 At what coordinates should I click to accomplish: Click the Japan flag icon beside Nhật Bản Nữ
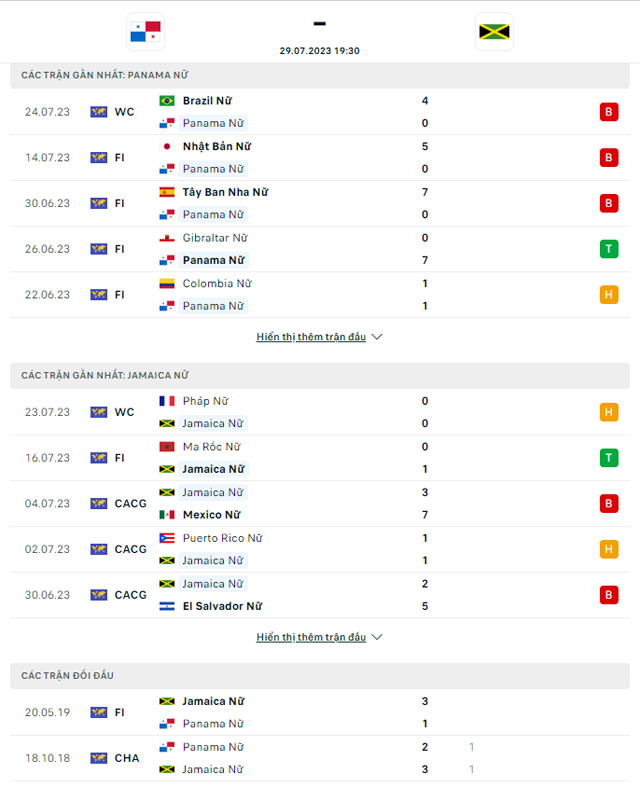167,146
